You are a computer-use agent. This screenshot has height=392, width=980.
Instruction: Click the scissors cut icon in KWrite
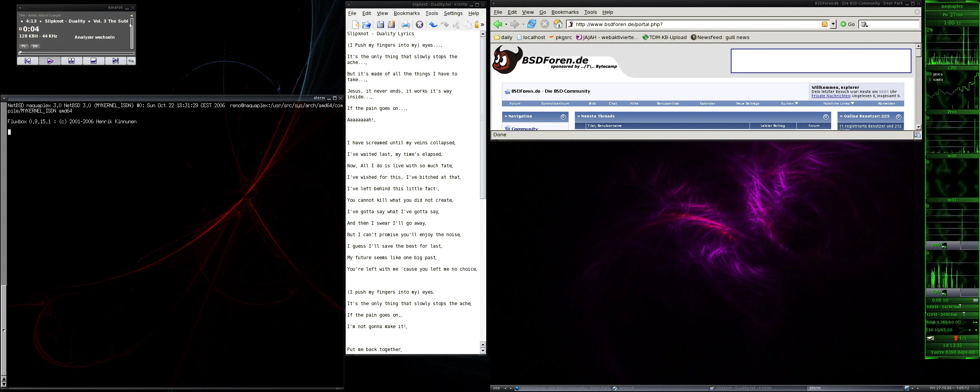point(456,24)
